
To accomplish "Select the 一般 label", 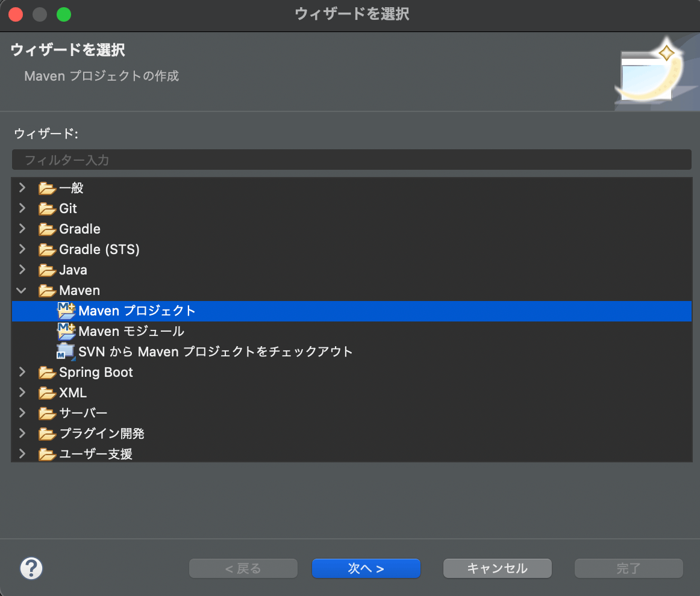I will [72, 188].
